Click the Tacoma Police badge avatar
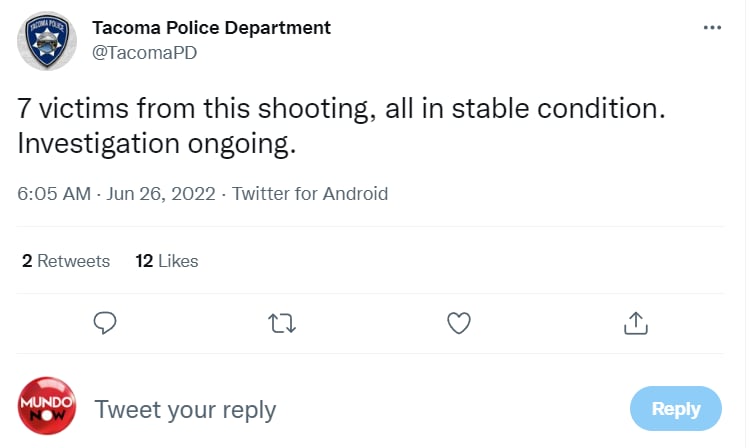751x448 pixels. click(47, 41)
